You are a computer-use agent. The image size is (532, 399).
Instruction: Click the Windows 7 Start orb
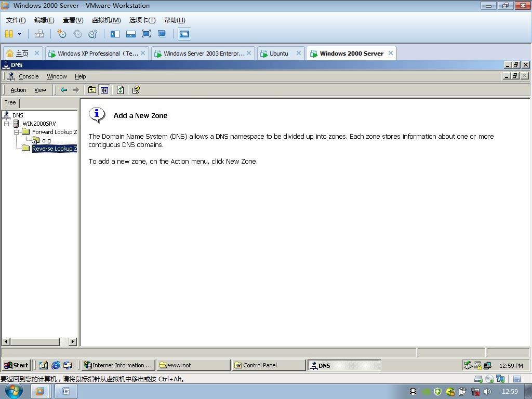(14, 391)
